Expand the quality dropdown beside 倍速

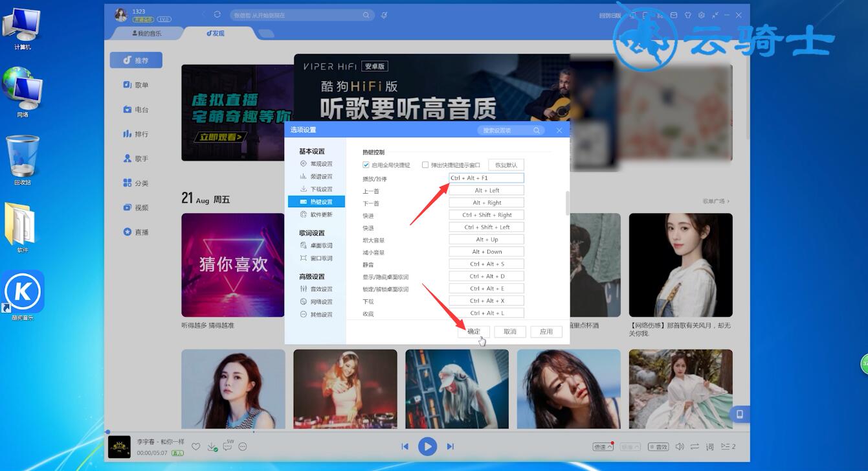point(630,446)
